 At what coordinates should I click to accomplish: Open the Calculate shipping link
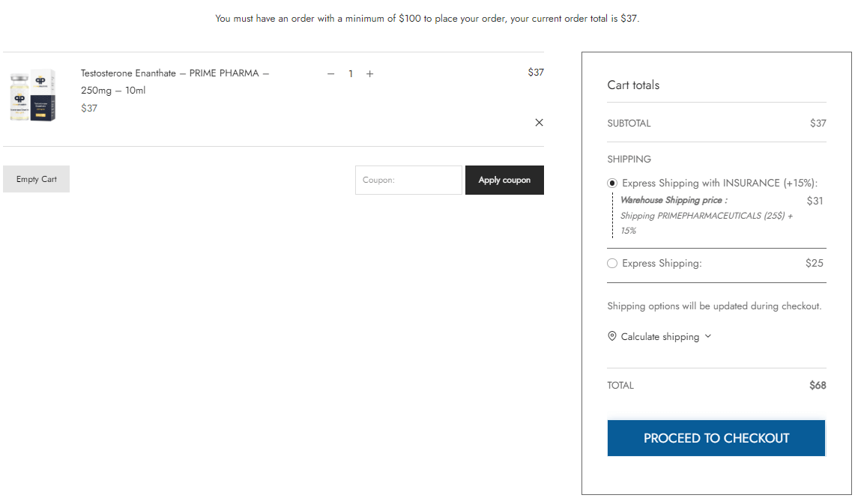[660, 336]
